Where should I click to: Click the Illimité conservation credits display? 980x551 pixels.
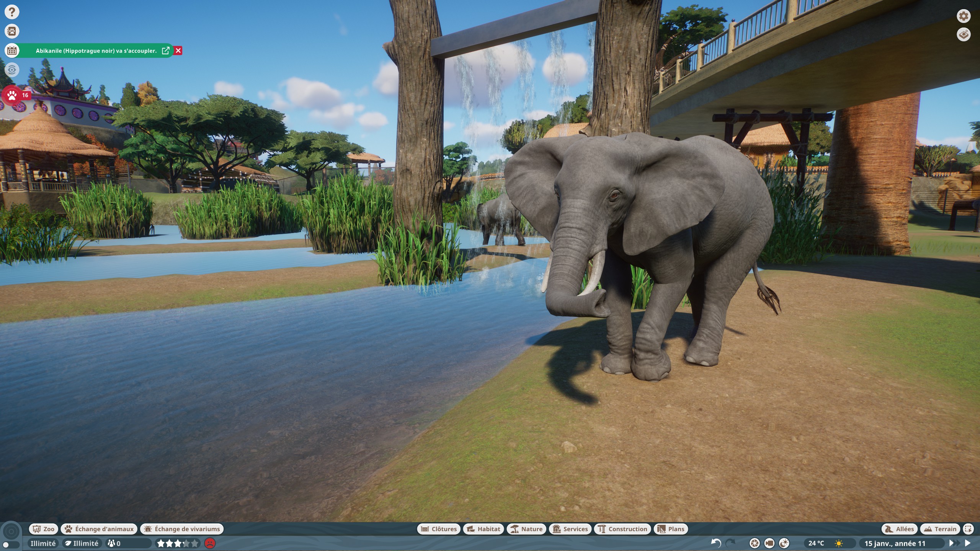point(82,543)
